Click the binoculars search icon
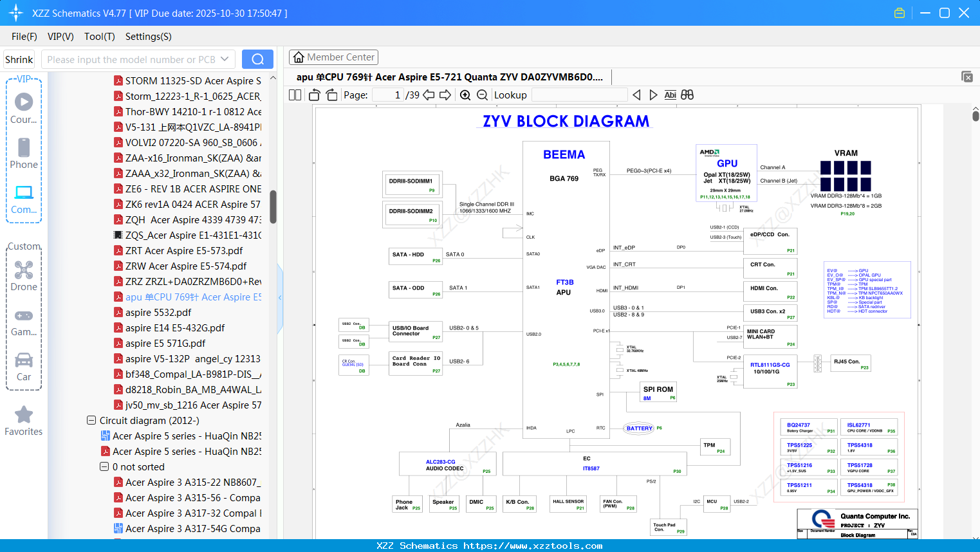980x552 pixels. pyautogui.click(x=687, y=95)
